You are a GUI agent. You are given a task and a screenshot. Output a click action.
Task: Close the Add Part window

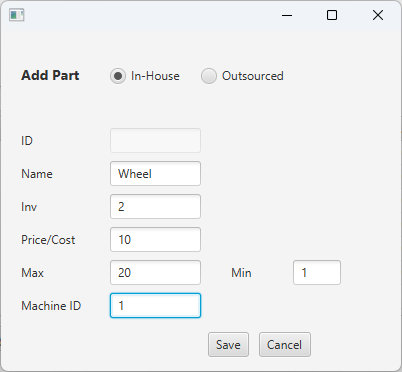378,15
